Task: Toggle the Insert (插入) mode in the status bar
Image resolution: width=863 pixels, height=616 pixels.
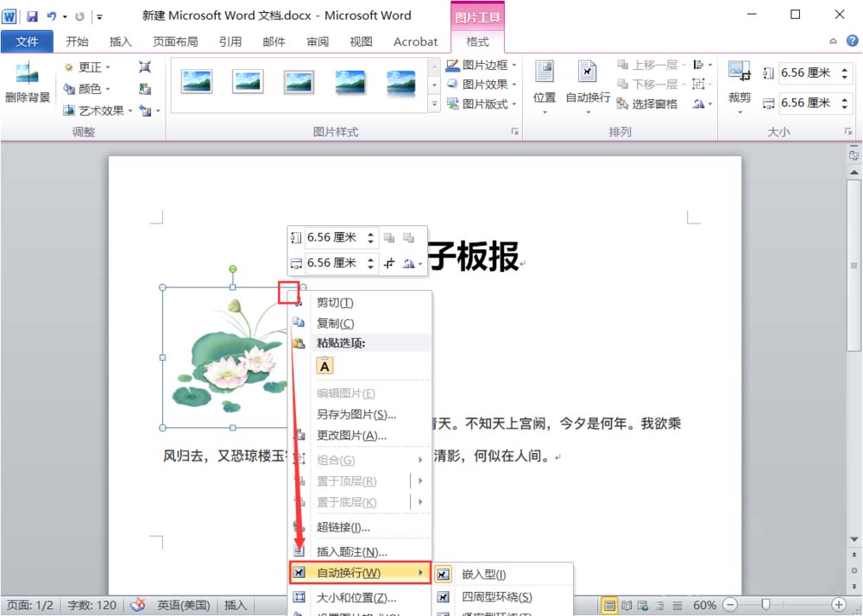Action: 235,605
